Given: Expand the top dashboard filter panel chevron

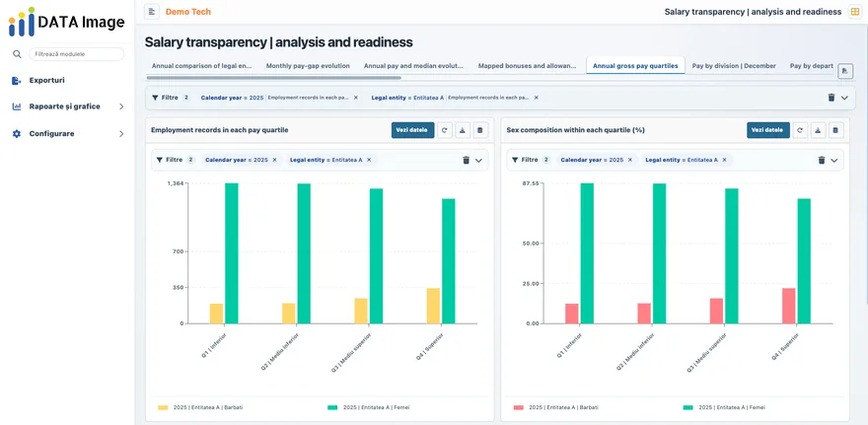Looking at the screenshot, I should (x=844, y=98).
